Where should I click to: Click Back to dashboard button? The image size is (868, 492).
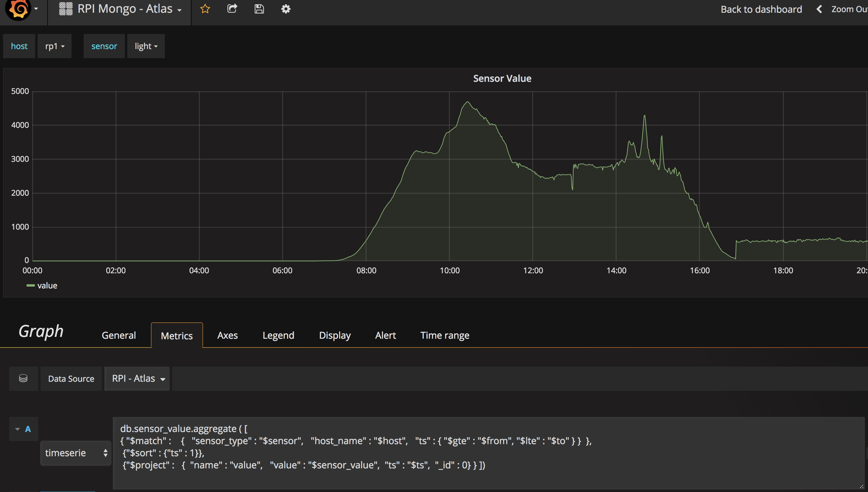click(x=762, y=8)
